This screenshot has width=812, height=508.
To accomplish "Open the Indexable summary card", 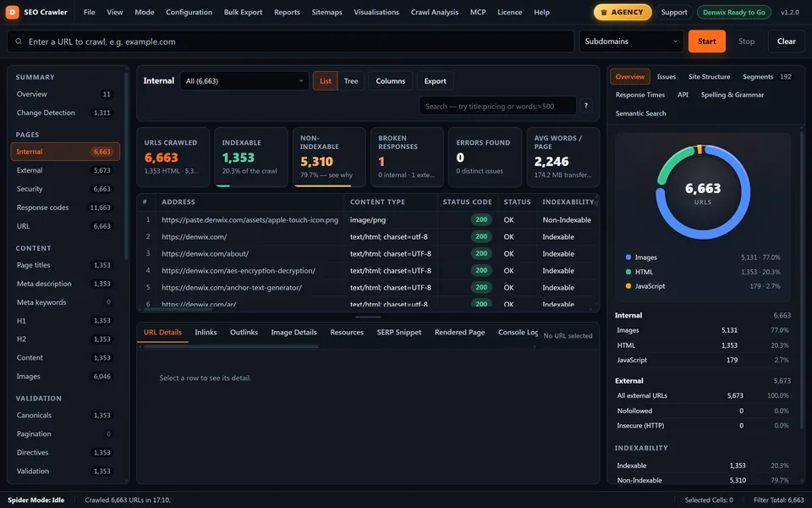I will pyautogui.click(x=250, y=157).
